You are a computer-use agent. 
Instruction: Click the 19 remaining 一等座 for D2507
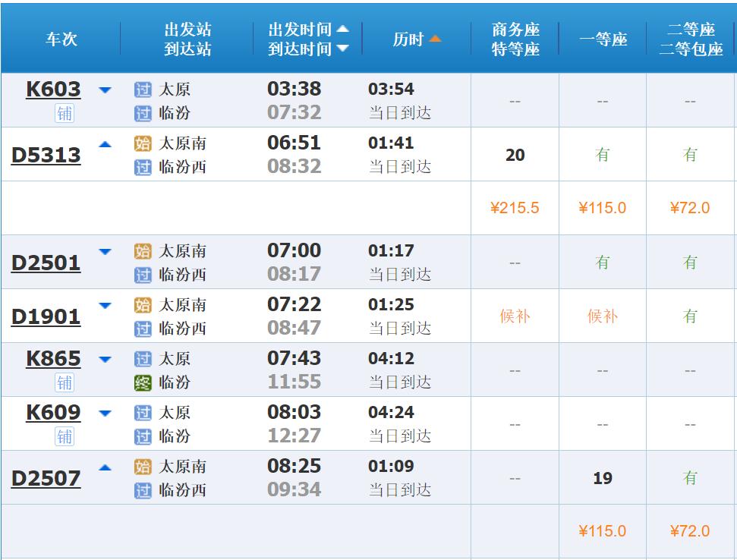603,478
